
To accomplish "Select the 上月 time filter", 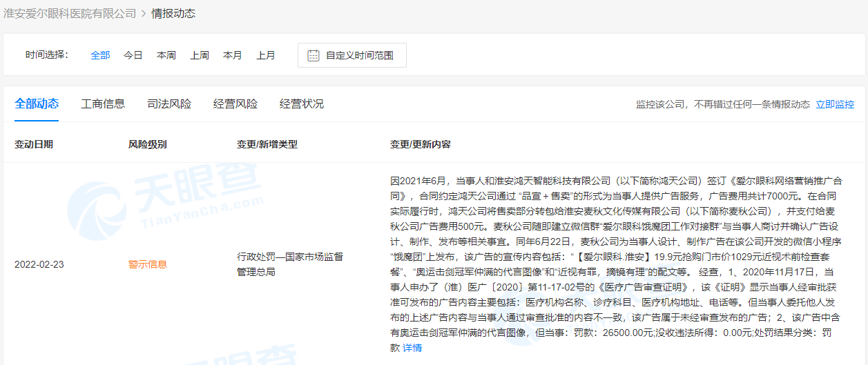I will click(x=266, y=55).
